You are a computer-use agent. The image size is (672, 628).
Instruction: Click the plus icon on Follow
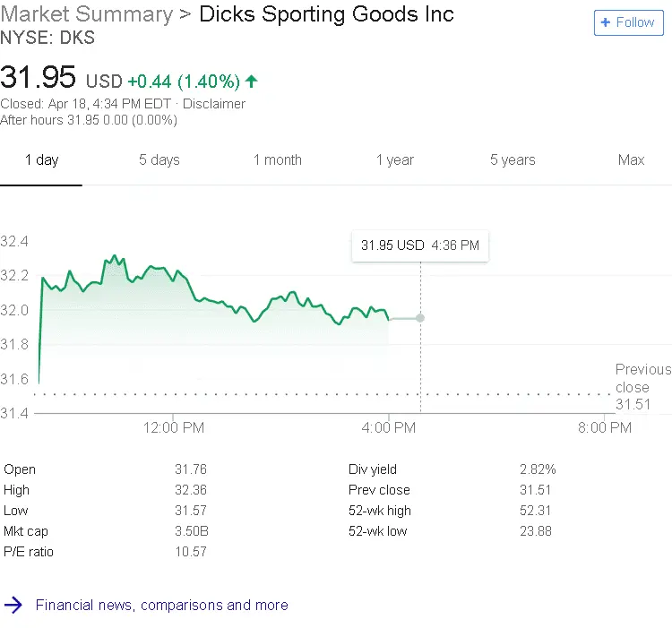pos(606,22)
